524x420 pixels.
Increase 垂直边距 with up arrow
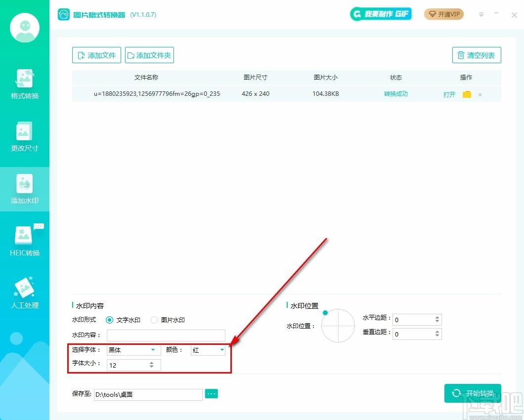[x=437, y=332]
